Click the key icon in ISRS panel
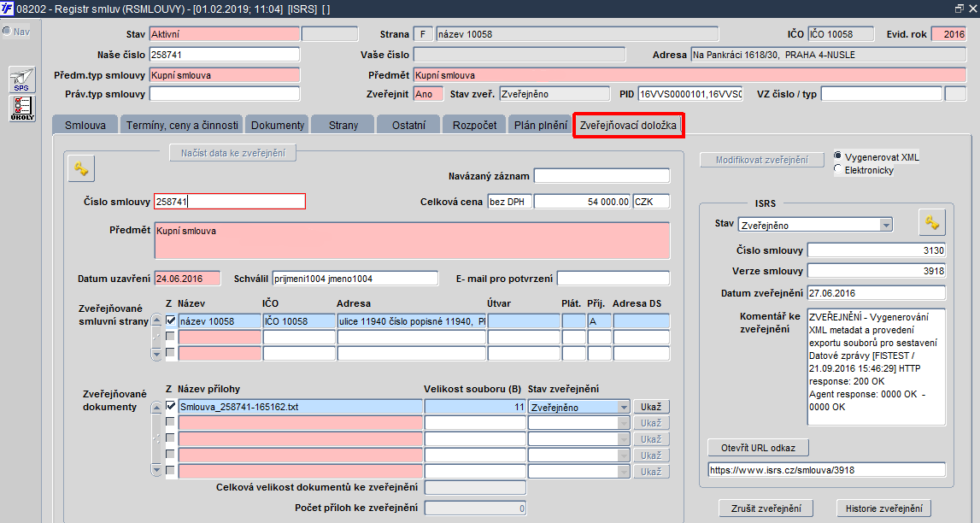 click(x=932, y=222)
